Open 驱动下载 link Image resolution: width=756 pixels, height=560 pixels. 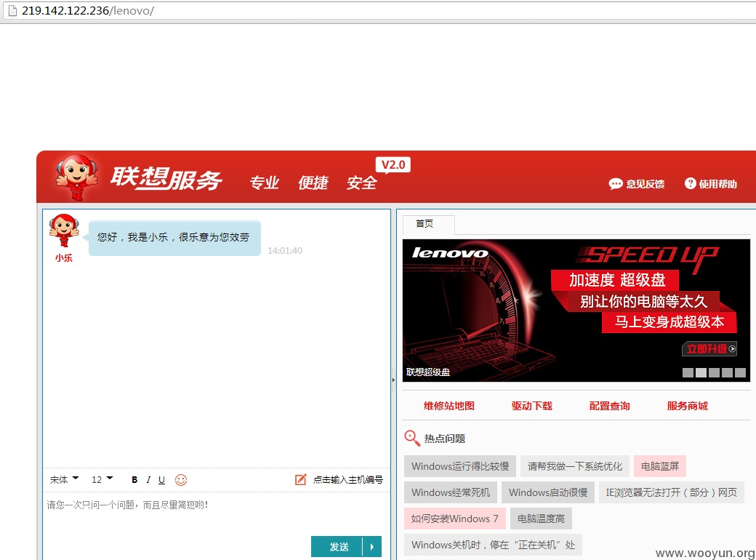(532, 406)
